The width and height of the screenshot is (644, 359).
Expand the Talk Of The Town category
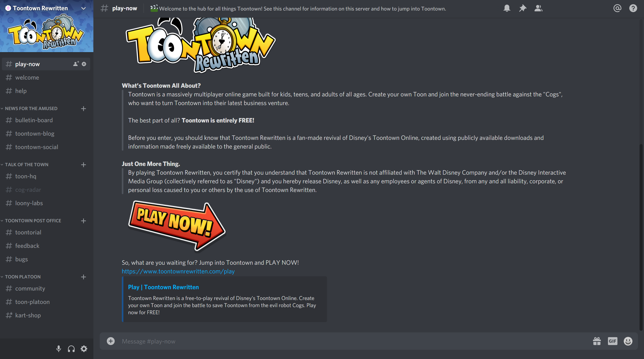coord(26,164)
